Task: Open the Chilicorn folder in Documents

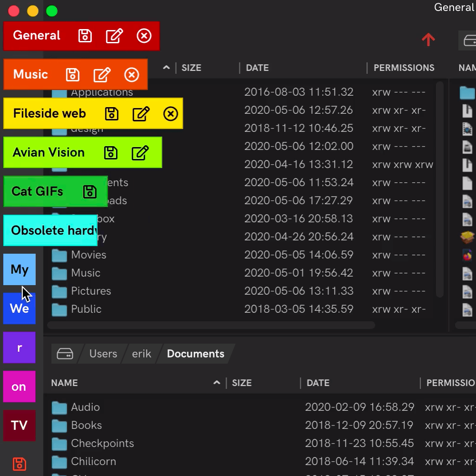Action: point(94,461)
